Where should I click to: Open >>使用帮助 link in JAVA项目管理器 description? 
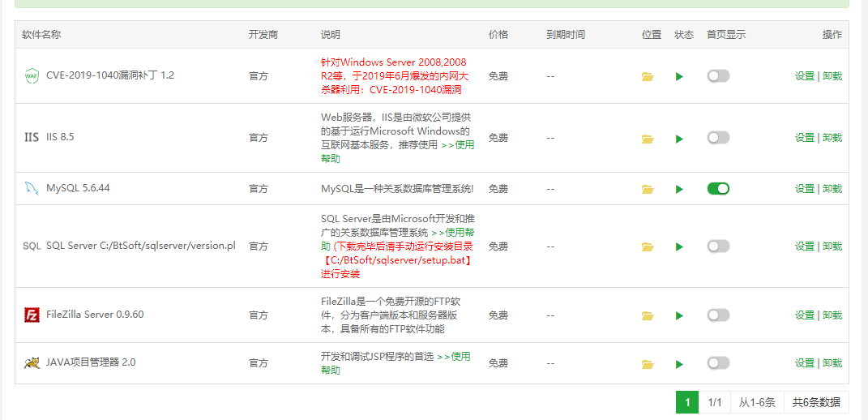pyautogui.click(x=453, y=356)
